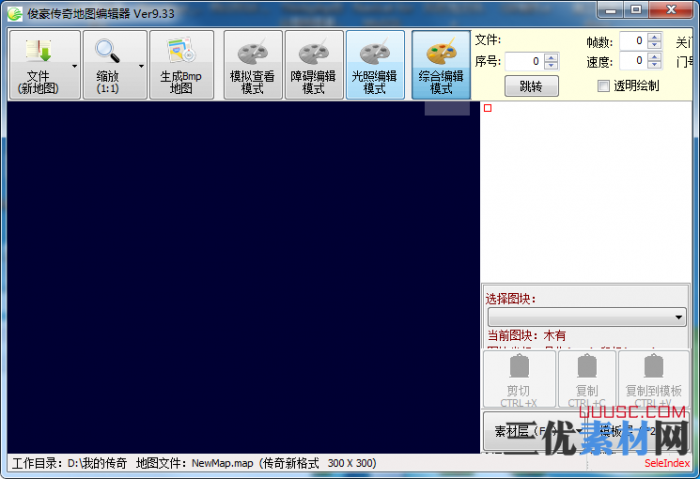Click the 复制到模板 copy-to-template button
Image resolution: width=700 pixels, height=479 pixels.
click(653, 379)
